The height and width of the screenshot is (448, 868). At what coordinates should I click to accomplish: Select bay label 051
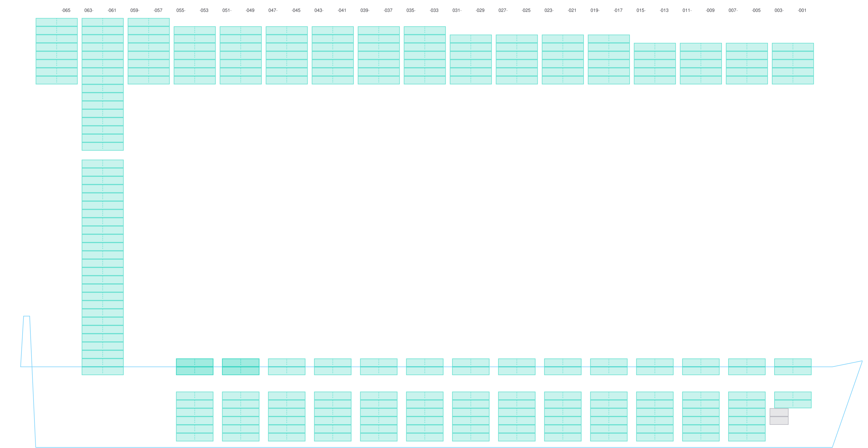[227, 10]
